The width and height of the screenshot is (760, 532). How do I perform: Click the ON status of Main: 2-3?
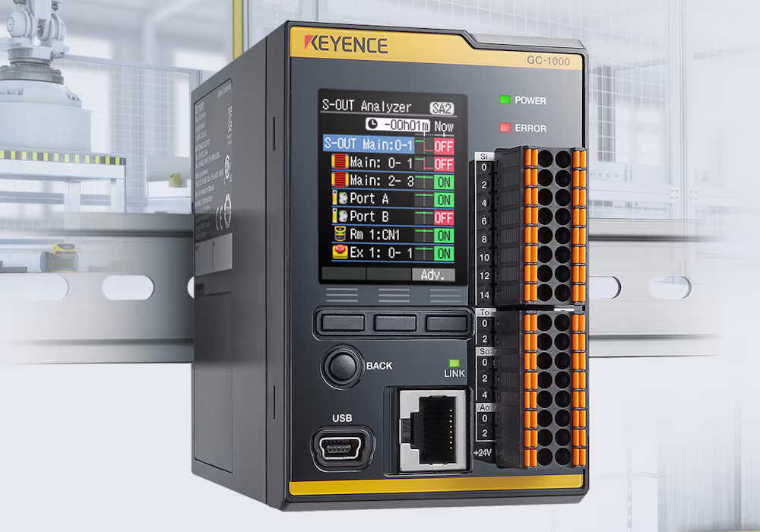click(444, 182)
